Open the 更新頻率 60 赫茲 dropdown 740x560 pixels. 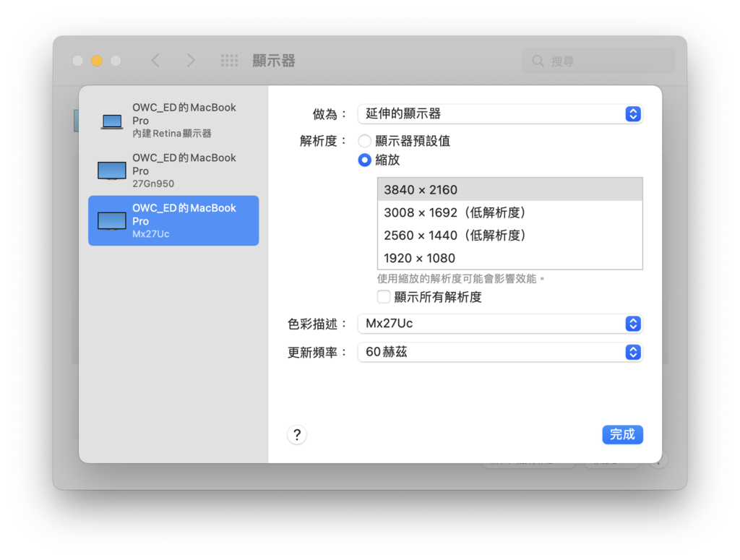pyautogui.click(x=500, y=352)
